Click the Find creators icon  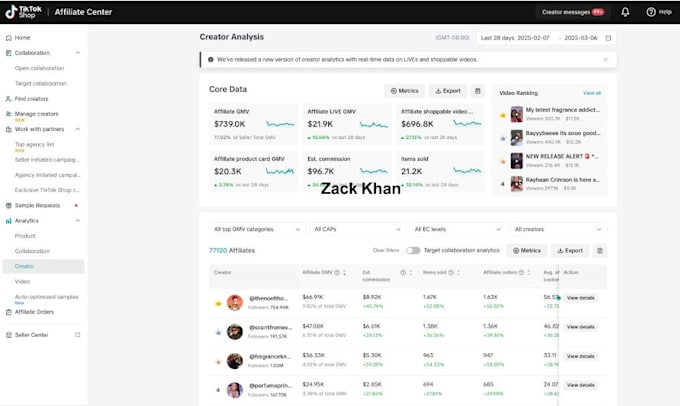pyautogui.click(x=8, y=99)
